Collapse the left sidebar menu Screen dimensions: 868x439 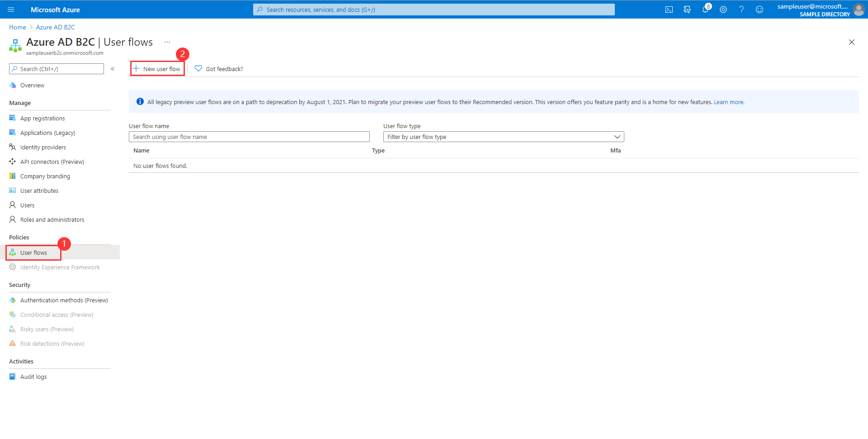[113, 69]
